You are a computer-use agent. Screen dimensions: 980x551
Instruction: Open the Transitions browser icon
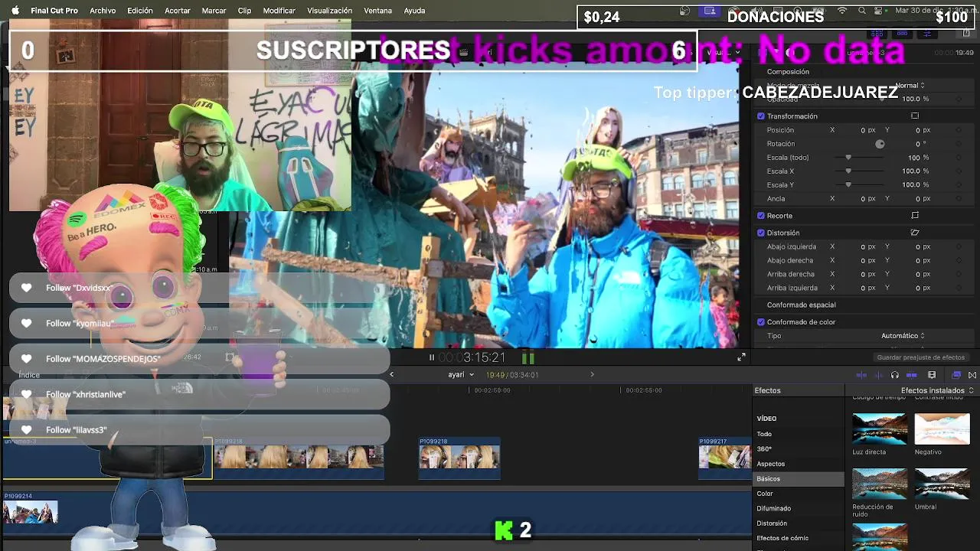coord(972,375)
